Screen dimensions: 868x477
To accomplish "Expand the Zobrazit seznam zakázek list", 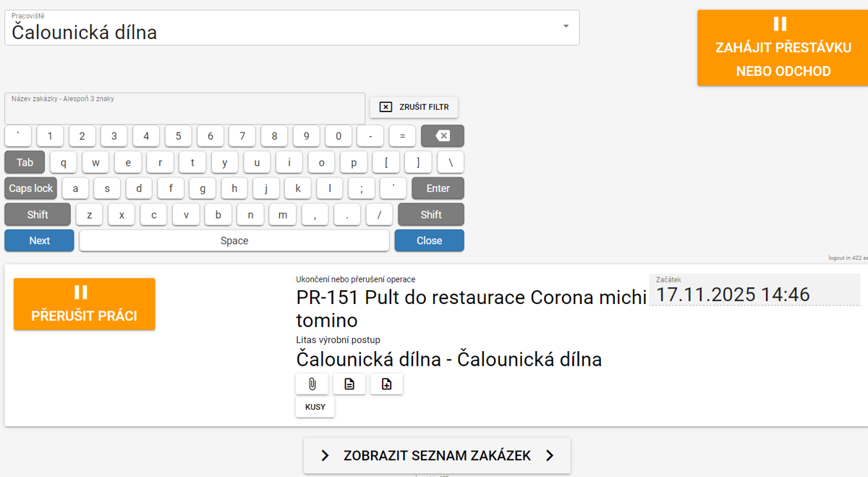I will click(437, 455).
